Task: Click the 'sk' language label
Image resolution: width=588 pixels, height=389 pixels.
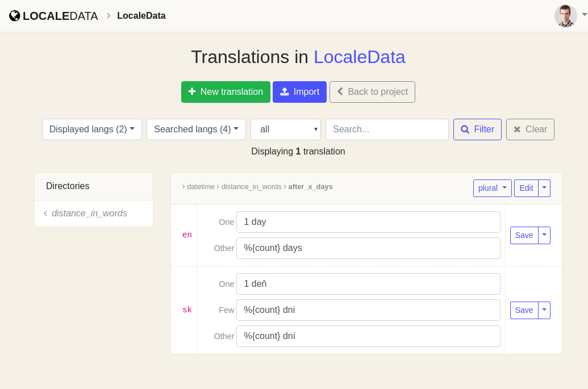Action: [x=187, y=310]
